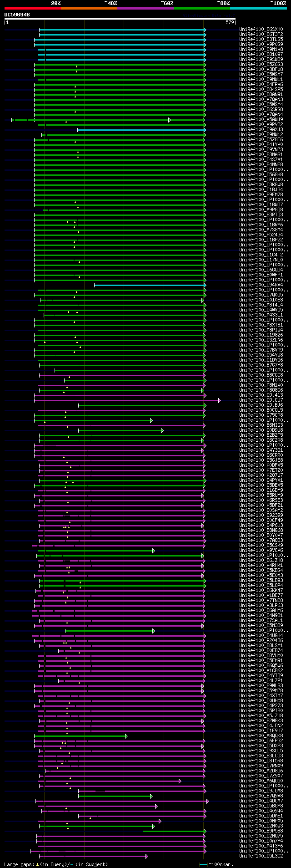Click the UniRef100_Q0D9U8 hit label
This screenshot has width=291, height=868.
click(x=261, y=430)
